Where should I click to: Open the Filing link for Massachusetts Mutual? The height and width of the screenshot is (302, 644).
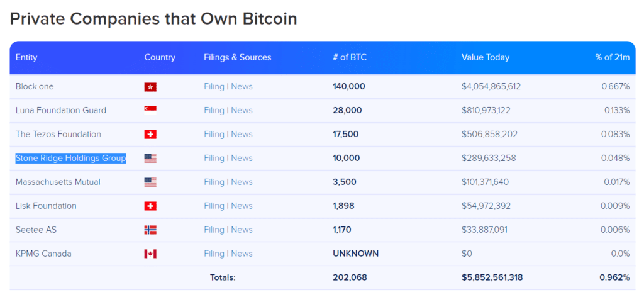click(x=214, y=182)
